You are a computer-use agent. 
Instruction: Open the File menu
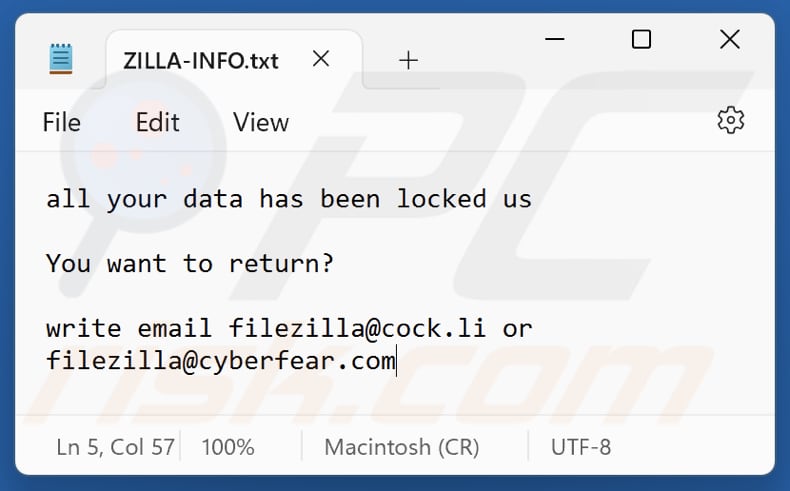coord(61,122)
